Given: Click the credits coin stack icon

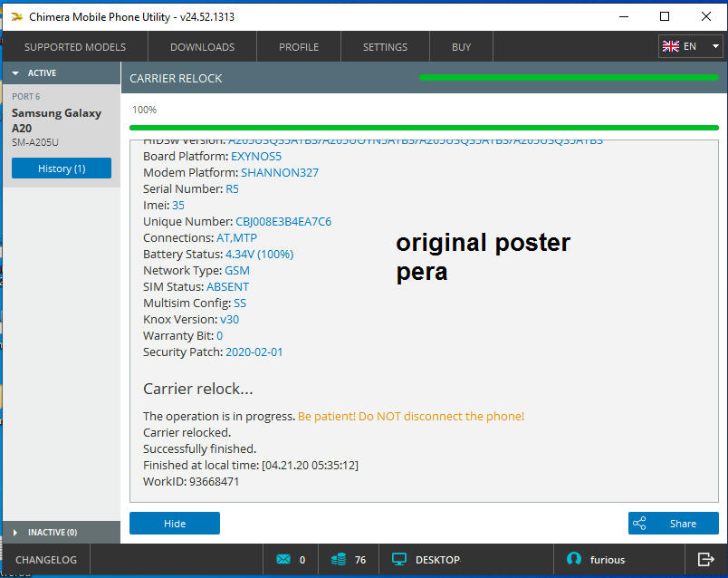Looking at the screenshot, I should pyautogui.click(x=339, y=559).
